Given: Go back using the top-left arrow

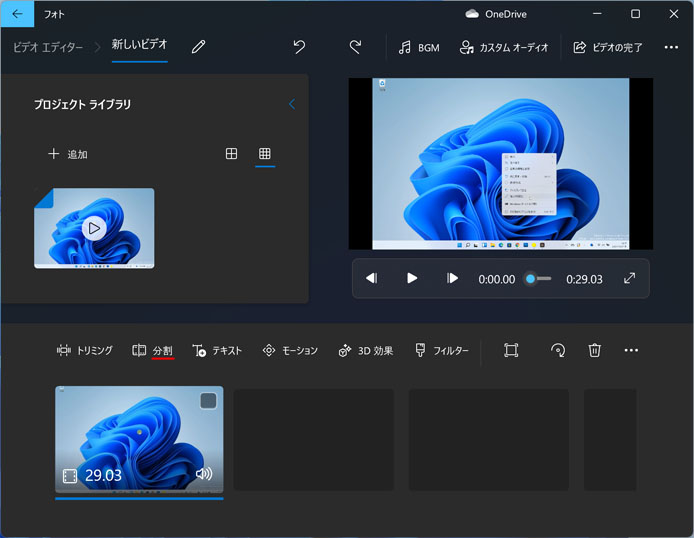Looking at the screenshot, I should 17,14.
